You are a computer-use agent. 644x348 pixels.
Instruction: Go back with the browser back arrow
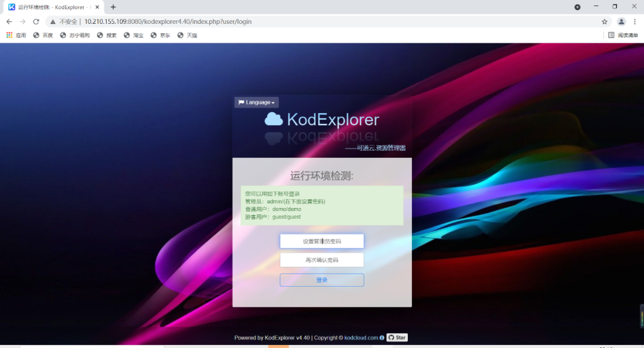click(x=9, y=21)
